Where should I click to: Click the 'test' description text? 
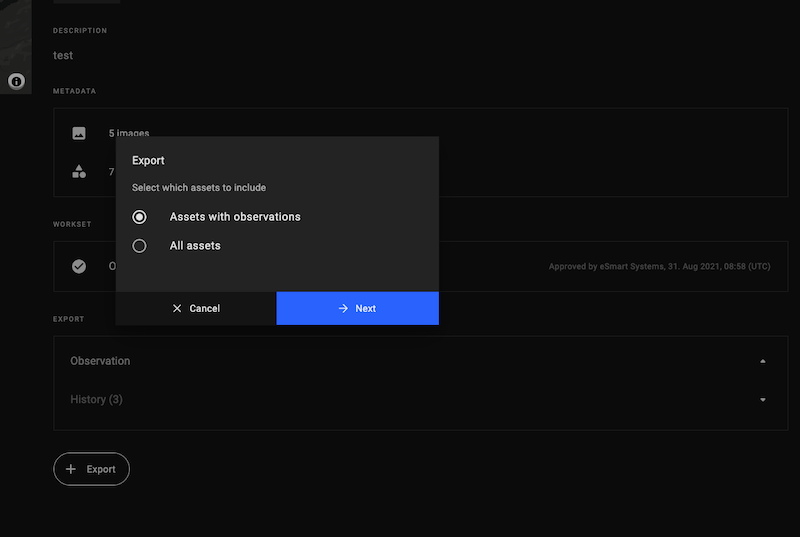pos(63,56)
